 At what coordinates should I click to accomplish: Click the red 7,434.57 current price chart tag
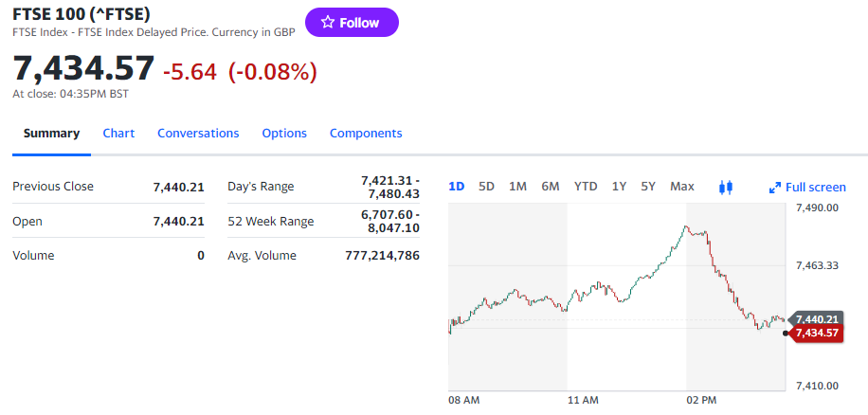point(816,334)
